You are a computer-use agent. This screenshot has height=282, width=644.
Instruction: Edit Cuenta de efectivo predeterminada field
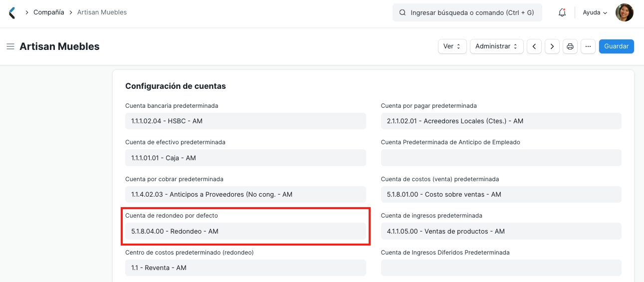245,158
